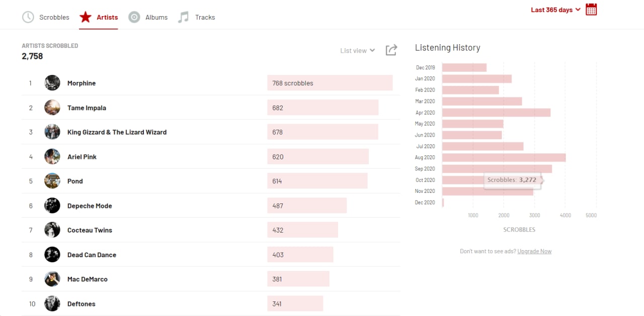Visit the Dead Can Dance page
This screenshot has width=644, height=316.
pos(92,255)
